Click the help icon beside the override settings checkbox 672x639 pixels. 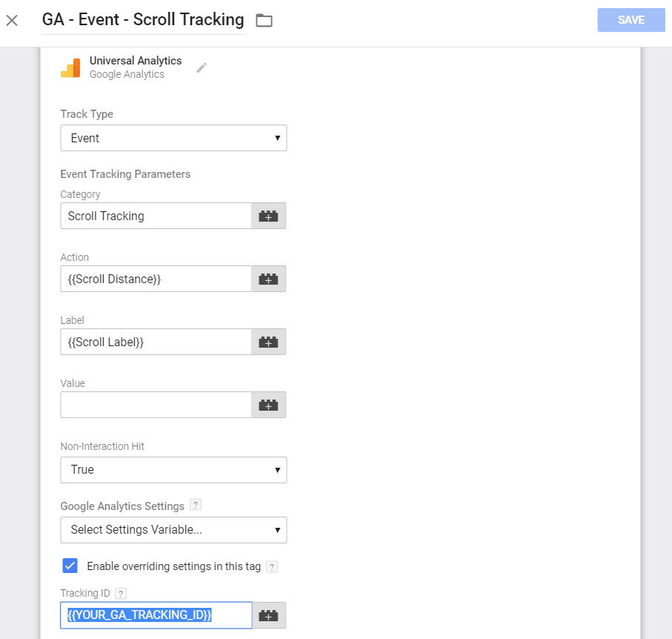272,567
